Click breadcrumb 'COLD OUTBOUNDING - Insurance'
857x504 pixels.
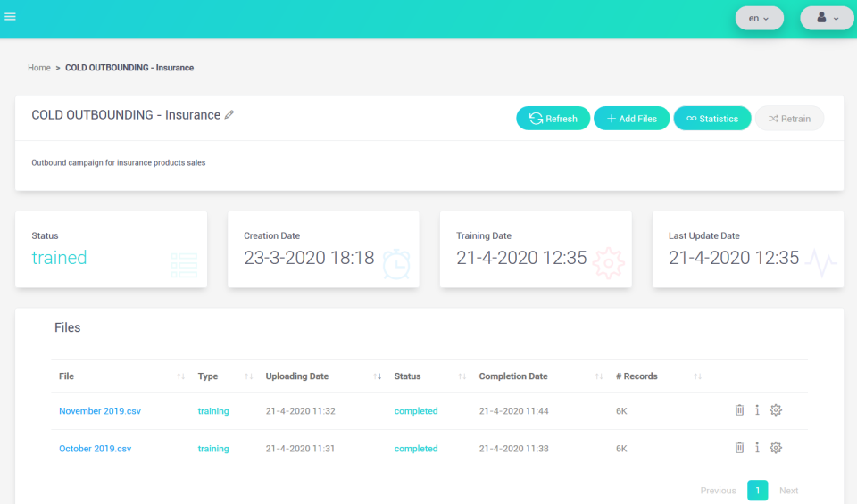click(x=129, y=68)
